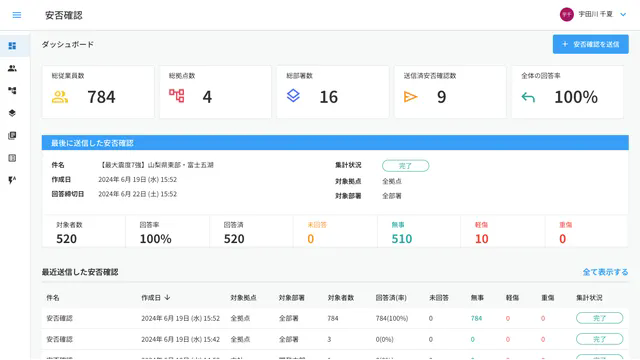
Task: Click the 完了 status badge in 集計状況
Action: (x=405, y=166)
